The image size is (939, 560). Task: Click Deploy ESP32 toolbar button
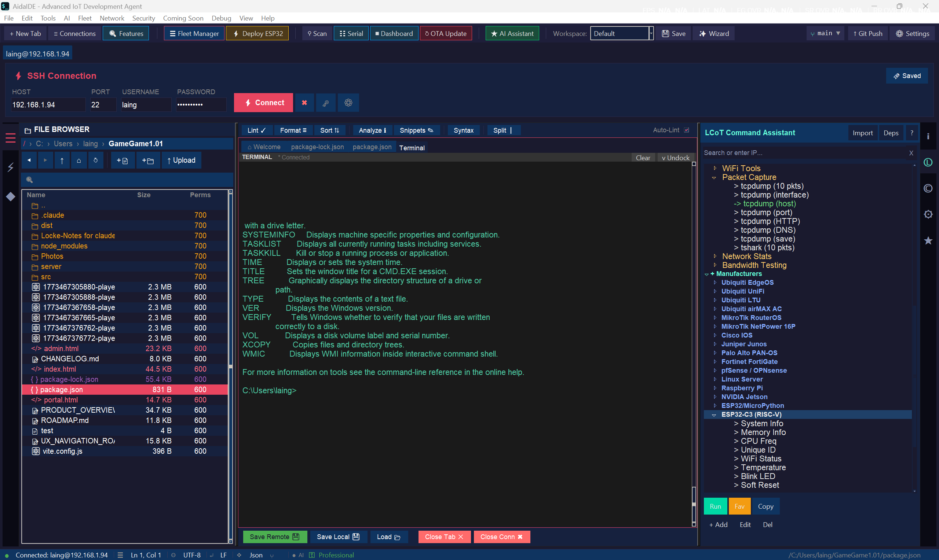(257, 34)
